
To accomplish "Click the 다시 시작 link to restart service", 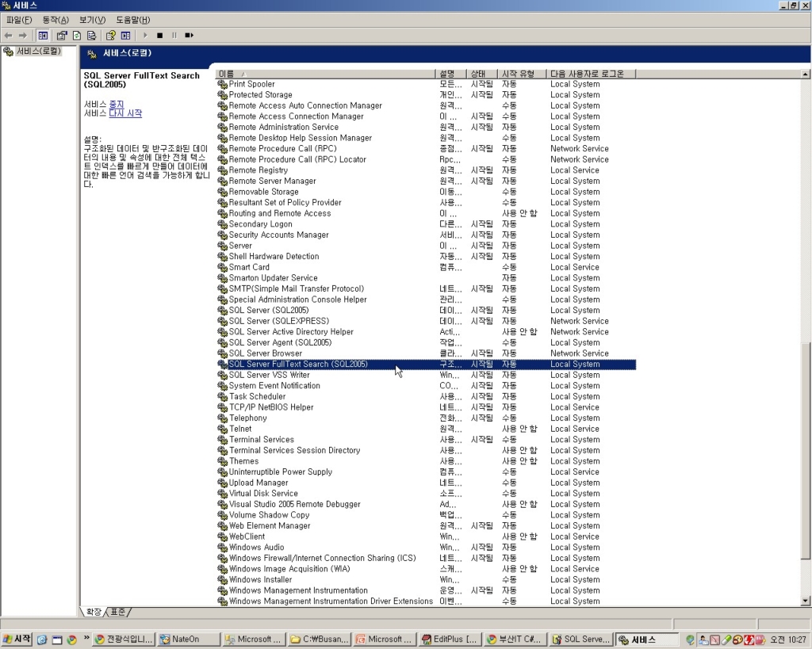I will (x=125, y=113).
